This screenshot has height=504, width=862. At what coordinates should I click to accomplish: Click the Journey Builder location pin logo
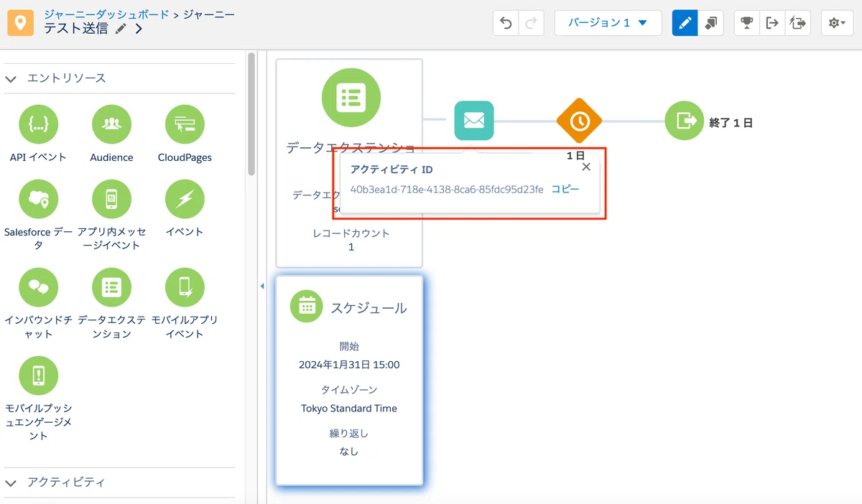click(x=21, y=23)
